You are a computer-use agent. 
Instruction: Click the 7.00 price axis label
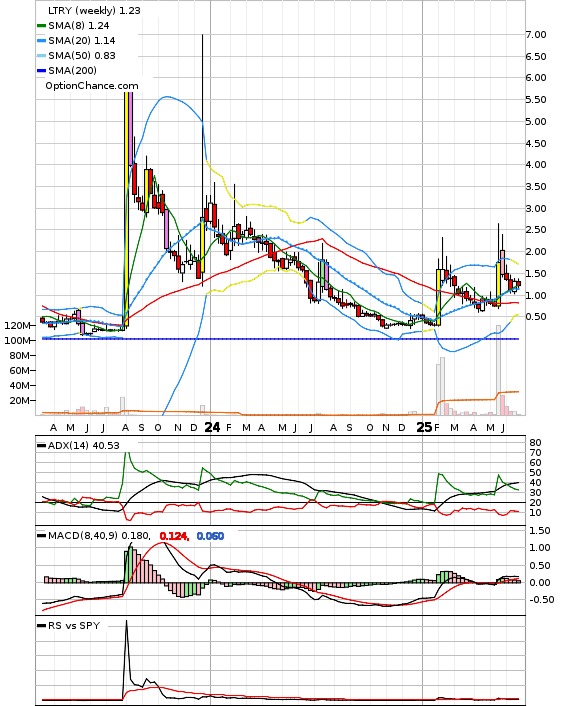[536, 35]
